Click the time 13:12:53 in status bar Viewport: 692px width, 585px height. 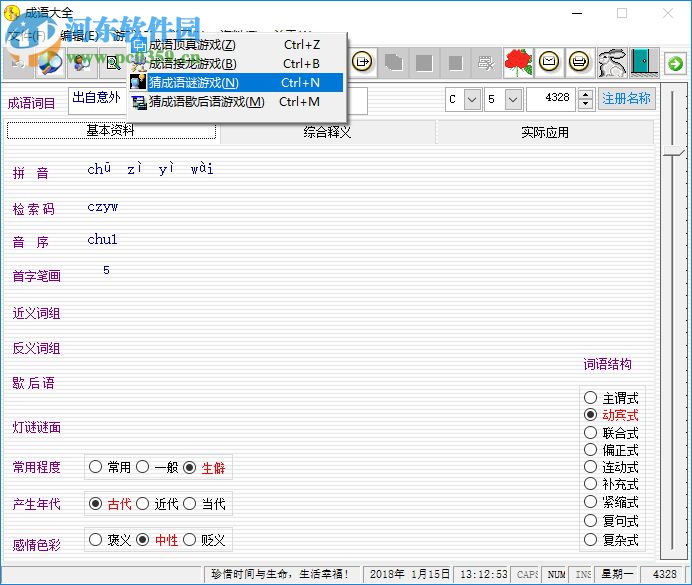483,574
